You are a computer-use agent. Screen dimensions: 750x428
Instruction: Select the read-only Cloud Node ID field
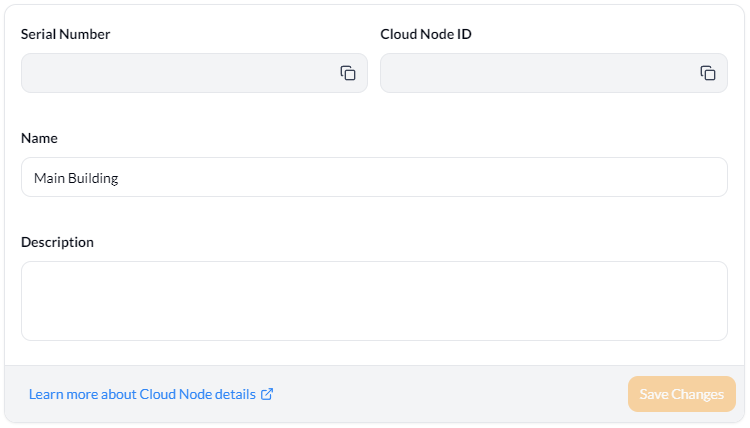554,73
